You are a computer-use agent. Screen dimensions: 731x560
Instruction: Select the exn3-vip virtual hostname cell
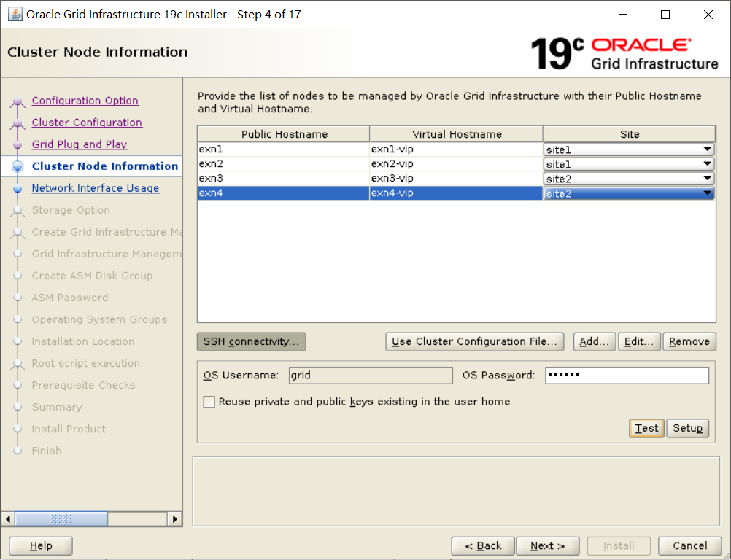click(x=457, y=178)
